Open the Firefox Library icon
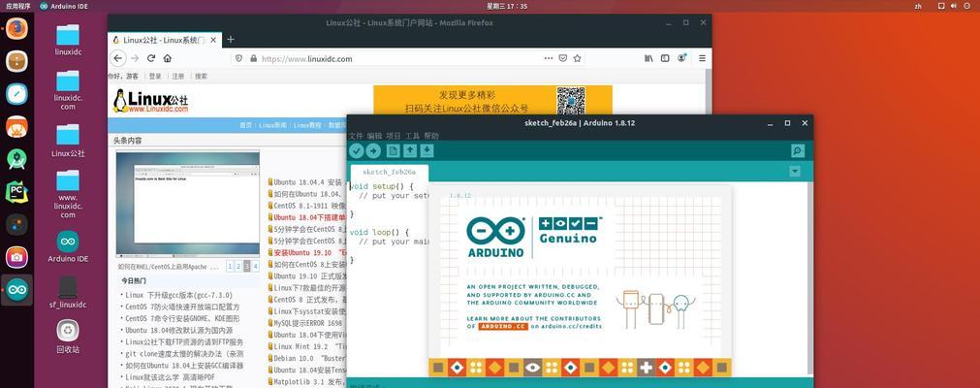This screenshot has width=980, height=388. point(648,58)
